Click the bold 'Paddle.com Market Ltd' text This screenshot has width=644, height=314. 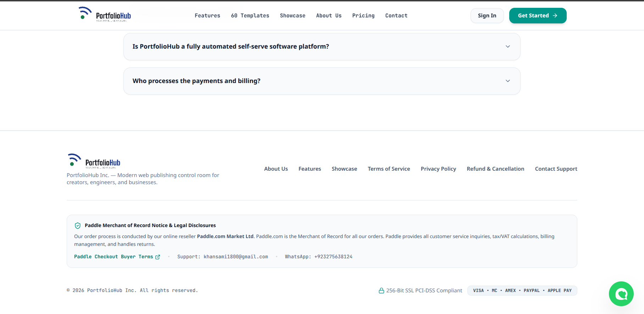[225, 237]
